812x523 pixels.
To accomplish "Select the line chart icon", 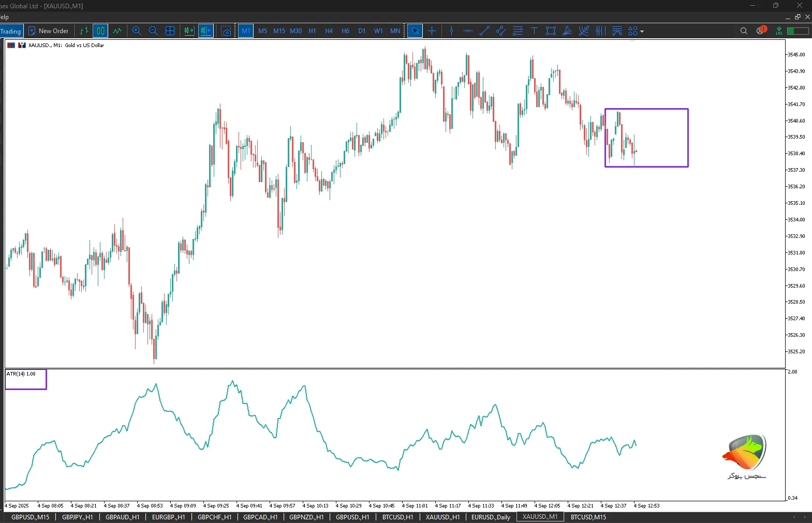I will (117, 31).
